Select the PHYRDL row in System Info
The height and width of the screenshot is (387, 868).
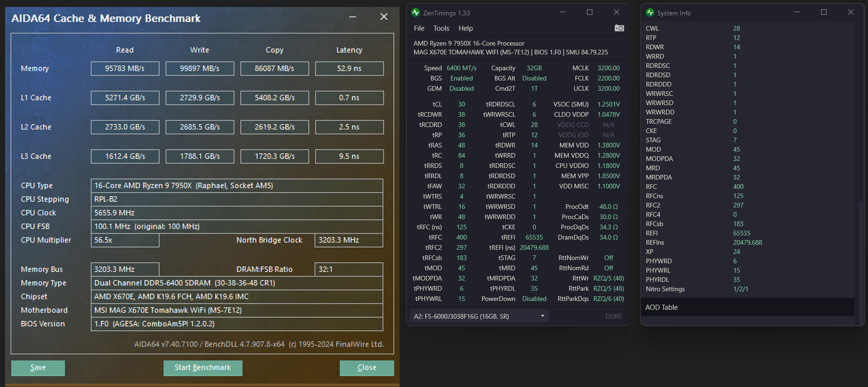click(748, 280)
